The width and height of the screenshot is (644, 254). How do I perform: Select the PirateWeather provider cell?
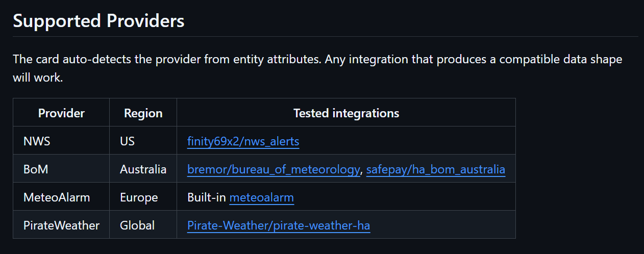(x=61, y=225)
